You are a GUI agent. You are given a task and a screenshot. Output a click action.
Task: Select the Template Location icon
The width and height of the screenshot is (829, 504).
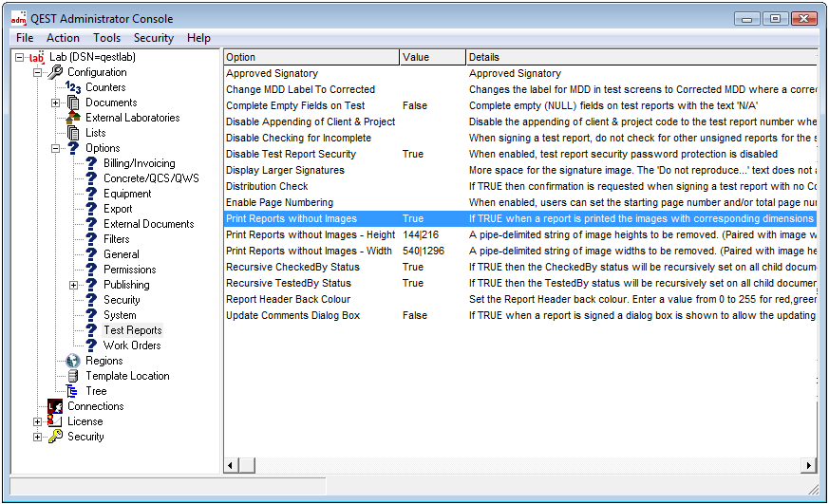coord(73,376)
